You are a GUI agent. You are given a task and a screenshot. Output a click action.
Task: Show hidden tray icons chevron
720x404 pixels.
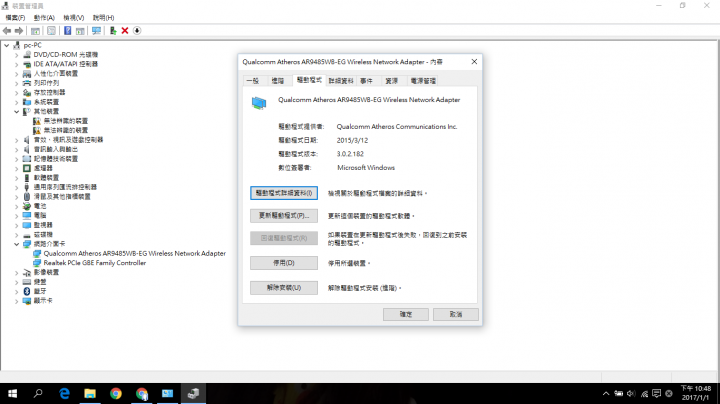606,393
